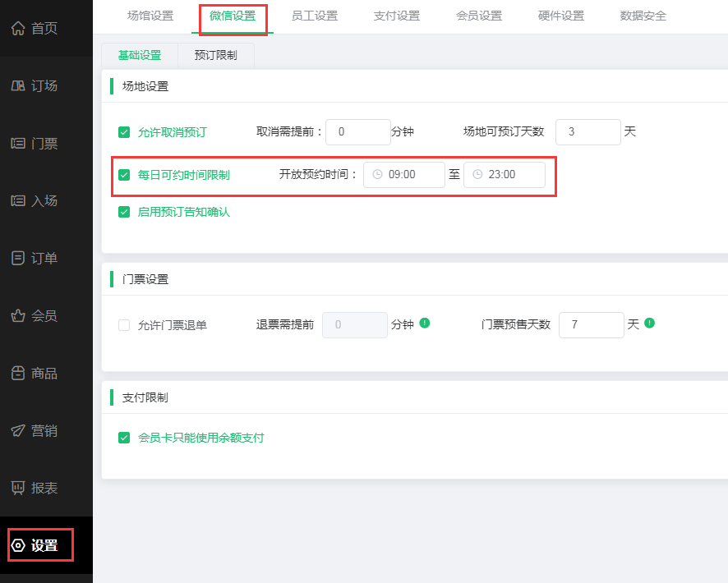This screenshot has height=583, width=728.
Task: Click the 场地可预订天数 input showing 3
Action: click(x=588, y=131)
